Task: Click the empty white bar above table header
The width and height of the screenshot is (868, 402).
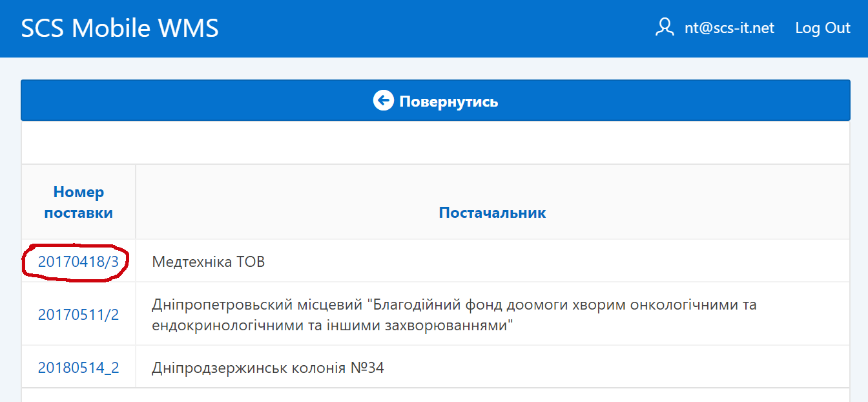Action: (435, 142)
